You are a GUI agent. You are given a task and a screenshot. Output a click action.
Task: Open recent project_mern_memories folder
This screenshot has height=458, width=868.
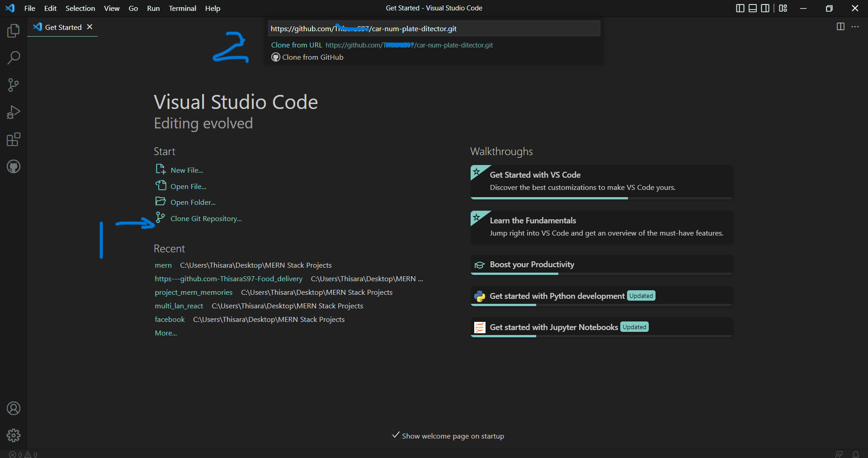pos(193,293)
